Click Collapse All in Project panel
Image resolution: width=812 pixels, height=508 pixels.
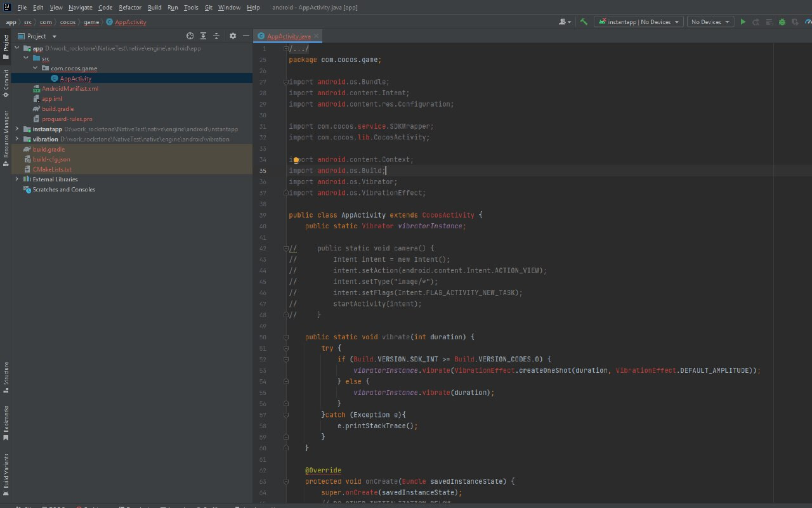pos(216,36)
